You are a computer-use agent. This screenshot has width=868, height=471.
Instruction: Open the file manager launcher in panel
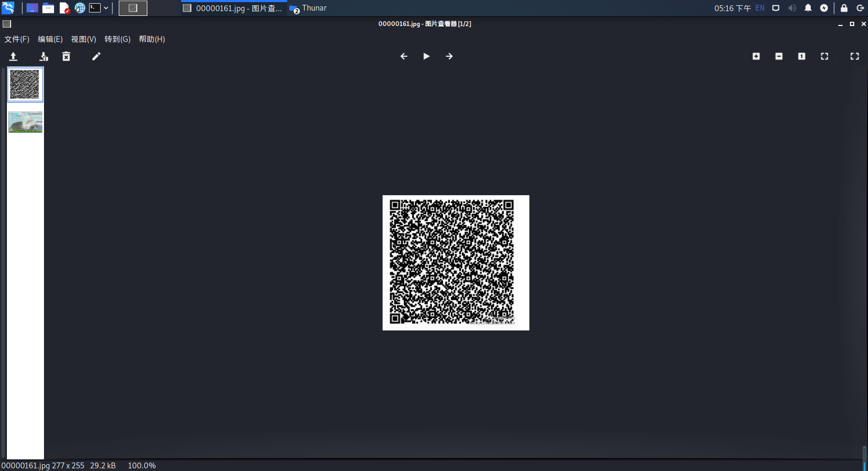48,8
